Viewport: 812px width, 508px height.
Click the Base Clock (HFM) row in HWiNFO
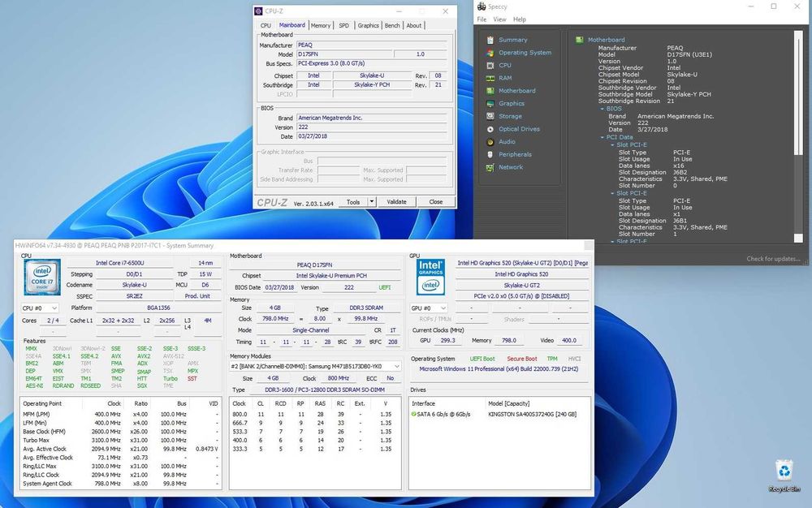point(120,432)
